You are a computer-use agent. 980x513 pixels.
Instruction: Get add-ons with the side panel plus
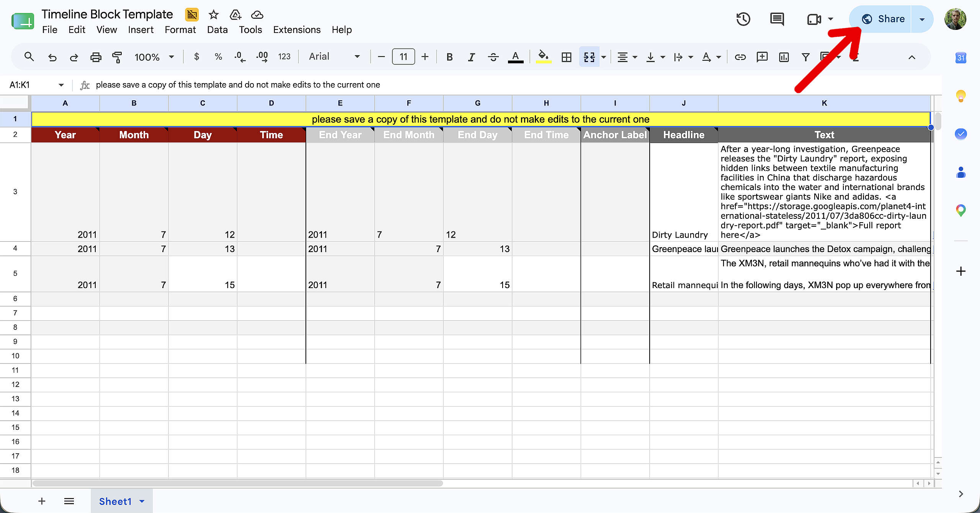(960, 271)
